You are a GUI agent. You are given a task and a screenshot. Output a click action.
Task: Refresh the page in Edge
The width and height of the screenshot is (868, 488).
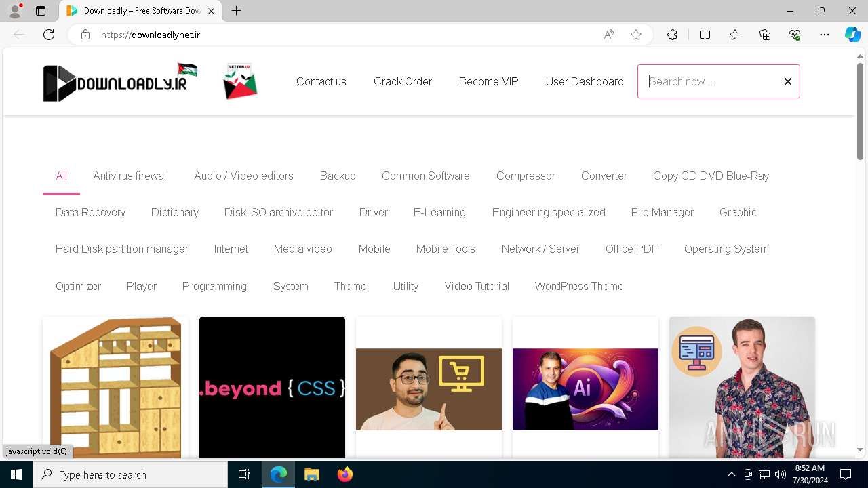pos(49,35)
